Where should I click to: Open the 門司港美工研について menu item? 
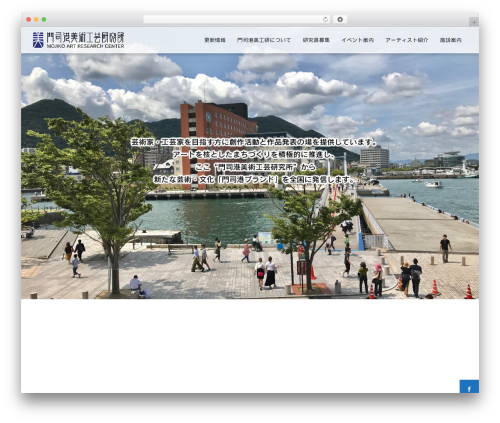264,40
